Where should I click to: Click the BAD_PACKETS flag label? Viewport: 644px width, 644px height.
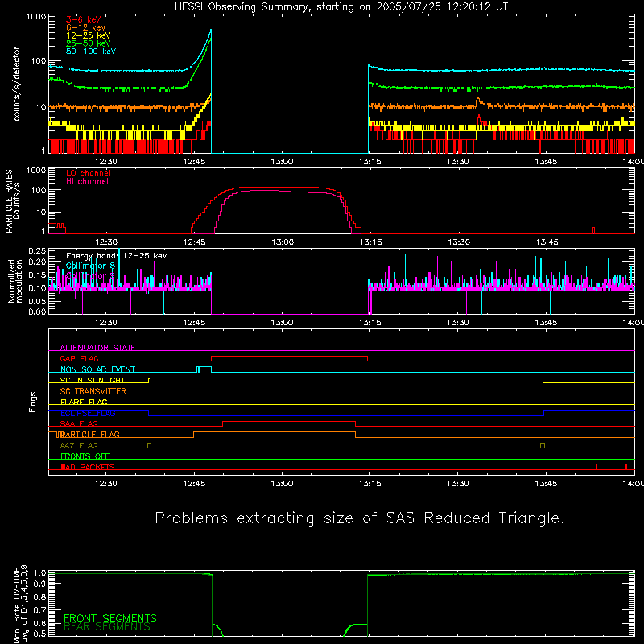coord(88,467)
